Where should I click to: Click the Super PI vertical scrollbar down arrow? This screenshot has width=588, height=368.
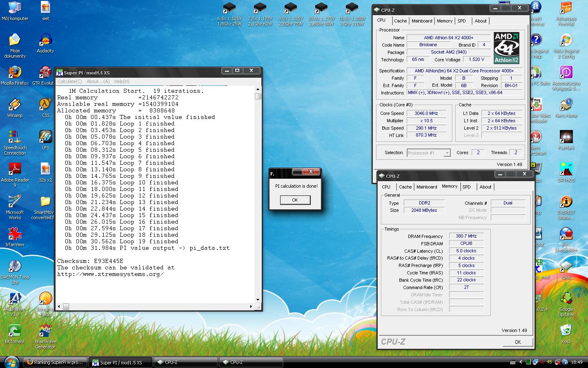[x=258, y=300]
